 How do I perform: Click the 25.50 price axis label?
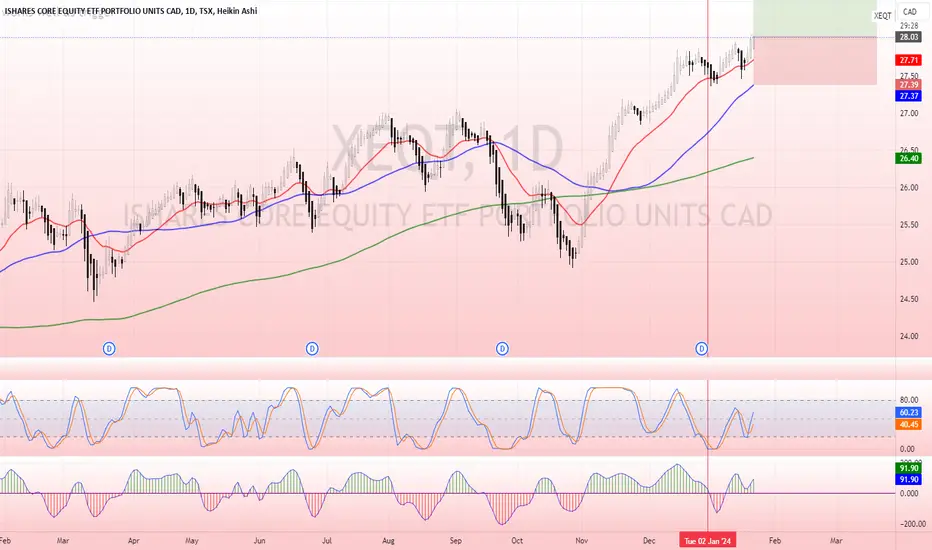(x=909, y=225)
